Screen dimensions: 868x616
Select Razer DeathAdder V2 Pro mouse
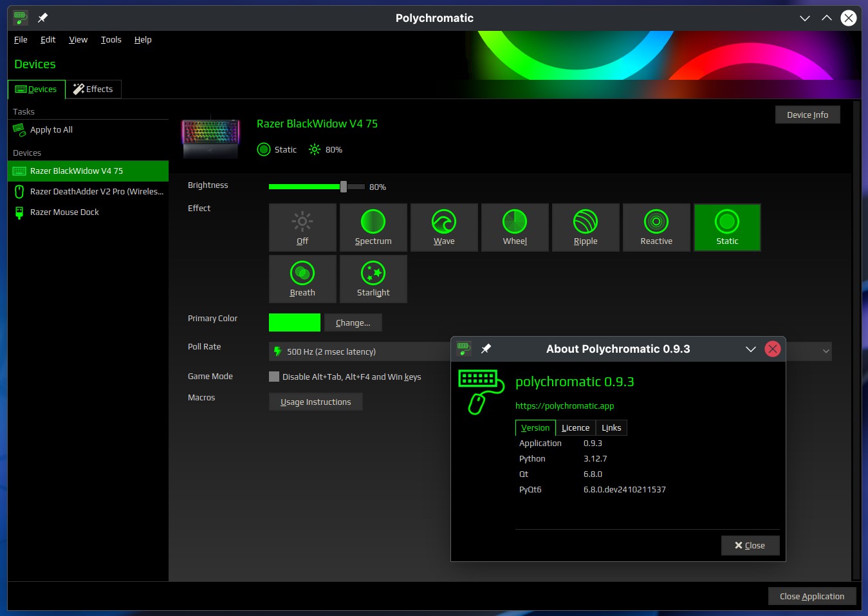pyautogui.click(x=88, y=192)
